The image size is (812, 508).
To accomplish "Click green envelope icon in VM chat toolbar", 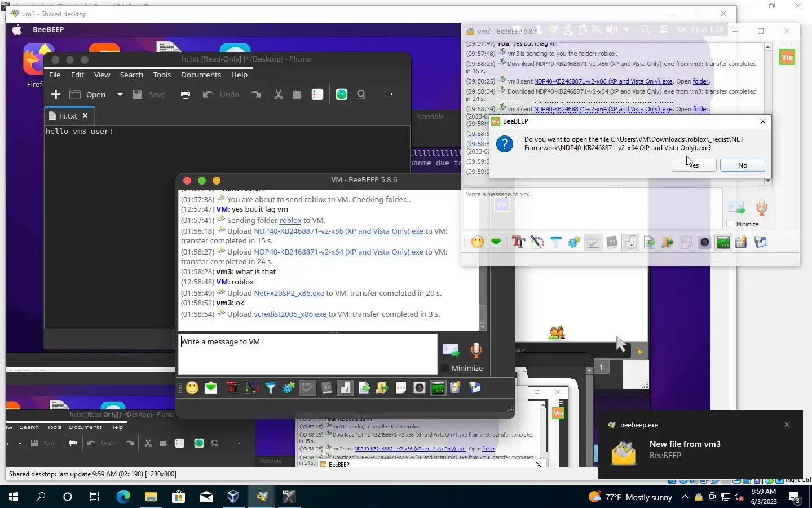I will tap(211, 388).
